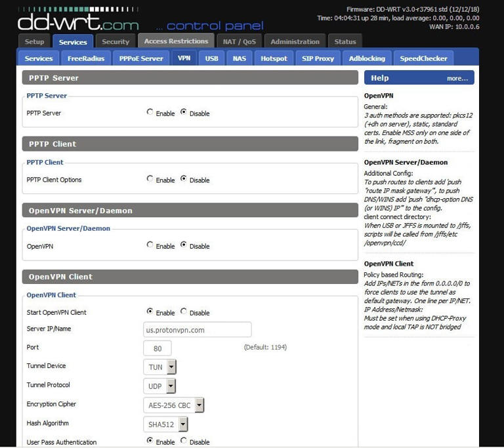Click the Help 'more...' link

[457, 79]
